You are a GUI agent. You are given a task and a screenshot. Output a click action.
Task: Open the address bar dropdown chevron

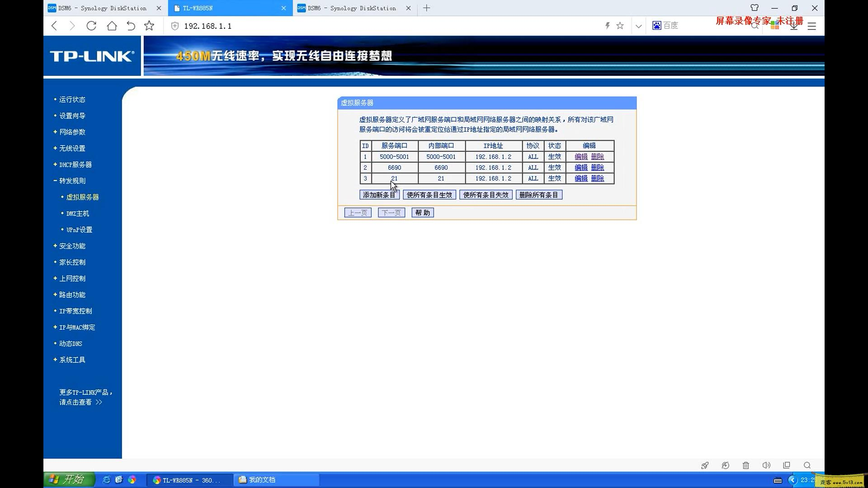point(638,26)
